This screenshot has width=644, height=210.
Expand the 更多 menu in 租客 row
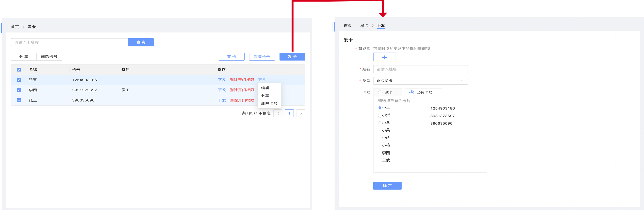coord(262,80)
